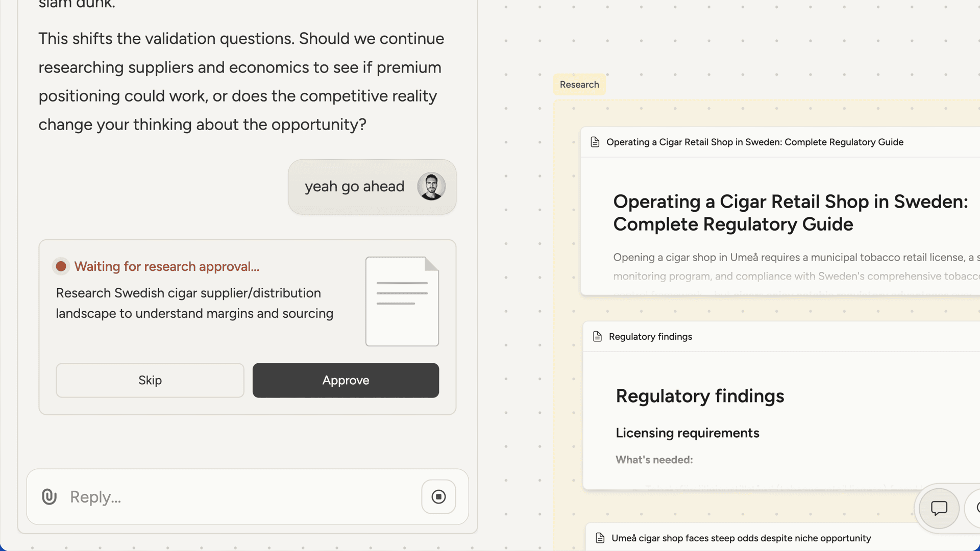Click the red waiting status indicator dot
Image resolution: width=980 pixels, height=551 pixels.
pyautogui.click(x=61, y=266)
